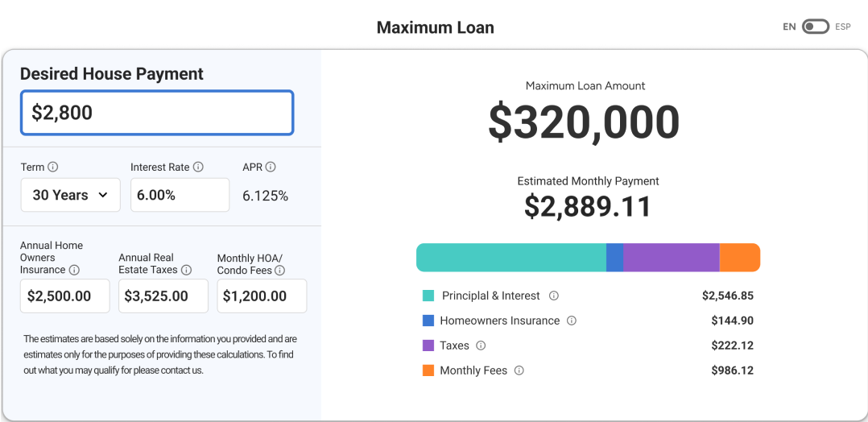Click the teal Principal & Interest bar segment
The width and height of the screenshot is (868, 422).
click(x=510, y=258)
